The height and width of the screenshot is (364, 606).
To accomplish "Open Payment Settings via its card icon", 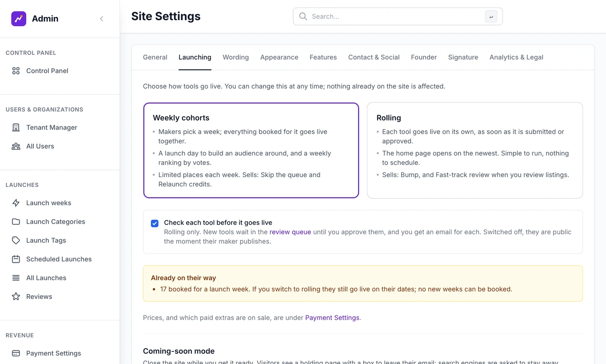I will tap(16, 353).
